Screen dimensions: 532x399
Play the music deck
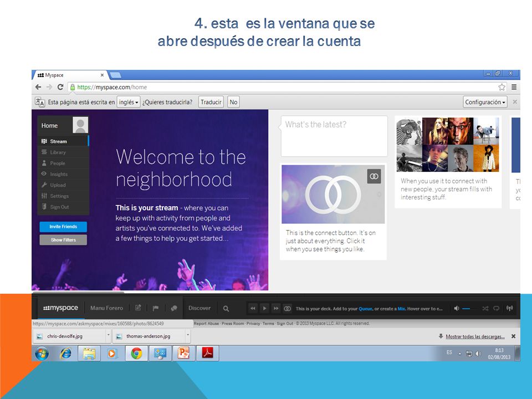(265, 309)
